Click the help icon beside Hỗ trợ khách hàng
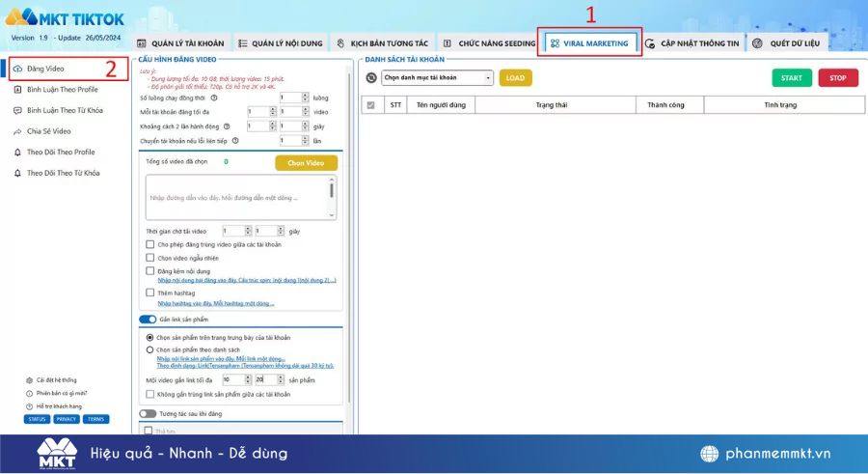Image resolution: width=868 pixels, height=474 pixels. 29,406
